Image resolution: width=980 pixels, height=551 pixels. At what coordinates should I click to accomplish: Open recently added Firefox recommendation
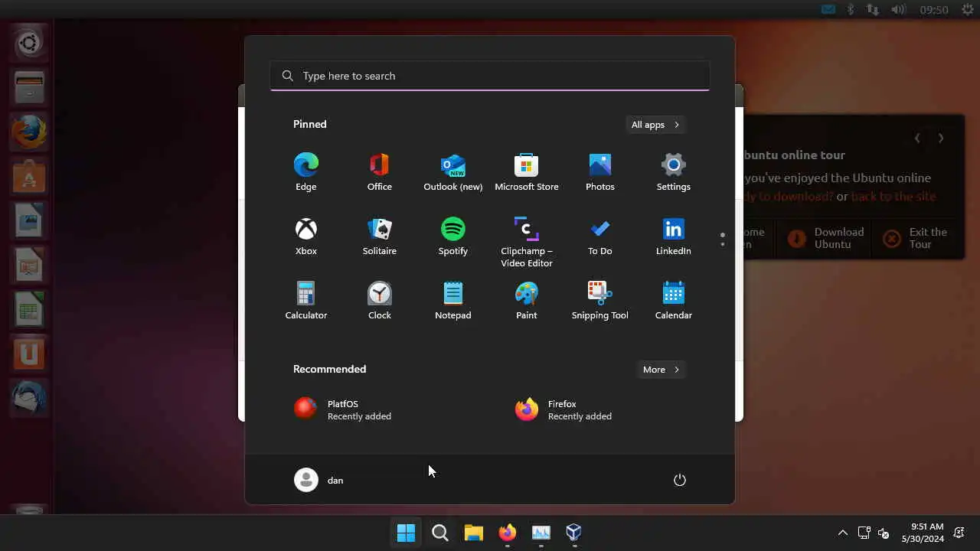click(563, 409)
